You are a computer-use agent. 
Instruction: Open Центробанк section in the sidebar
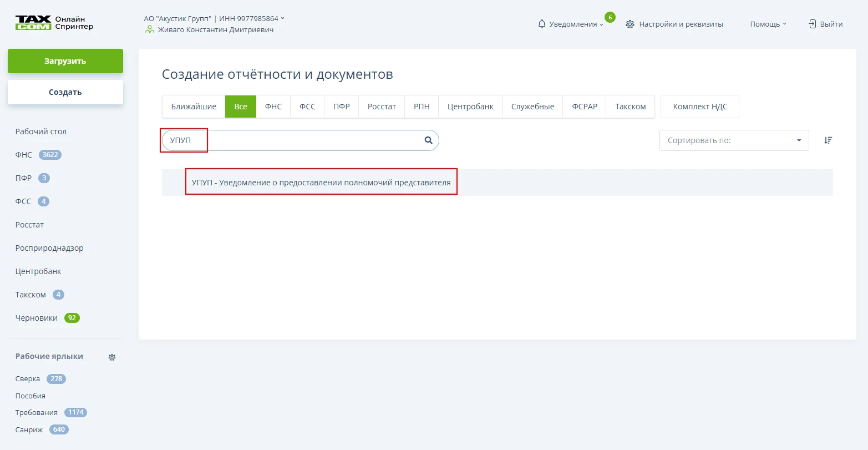click(38, 271)
